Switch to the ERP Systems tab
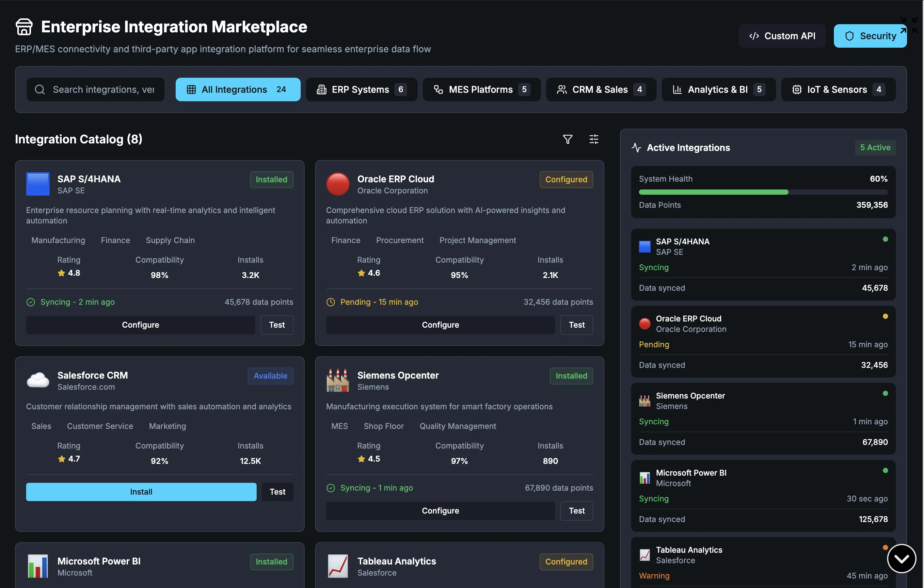The height and width of the screenshot is (588, 924). coord(361,90)
